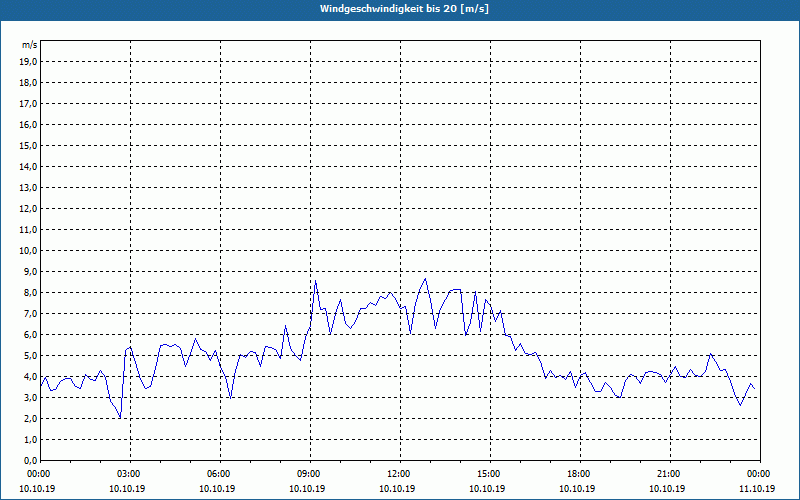Click the 'm/s' unit label on the y-axis

click(x=30, y=45)
